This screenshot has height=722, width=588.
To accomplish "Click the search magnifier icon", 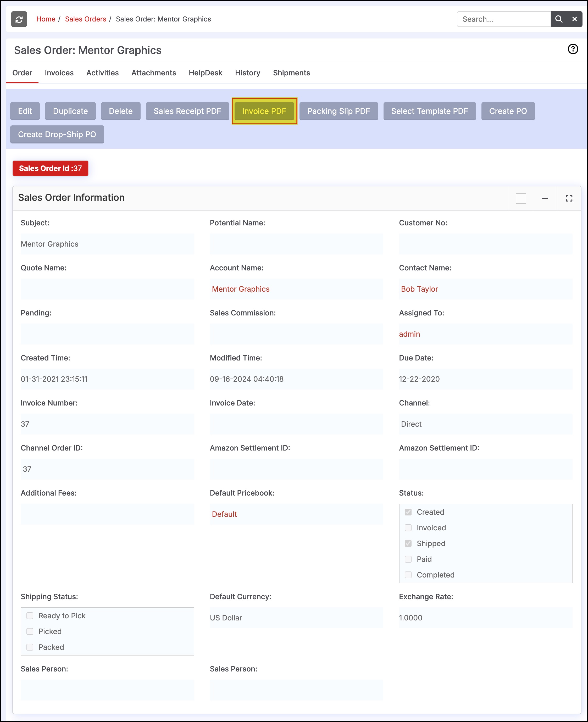I will 558,19.
